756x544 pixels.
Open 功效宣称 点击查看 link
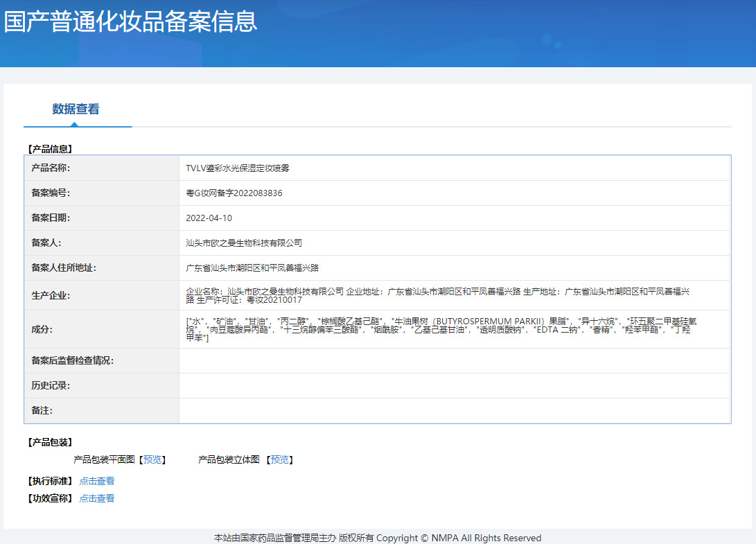pyautogui.click(x=97, y=498)
